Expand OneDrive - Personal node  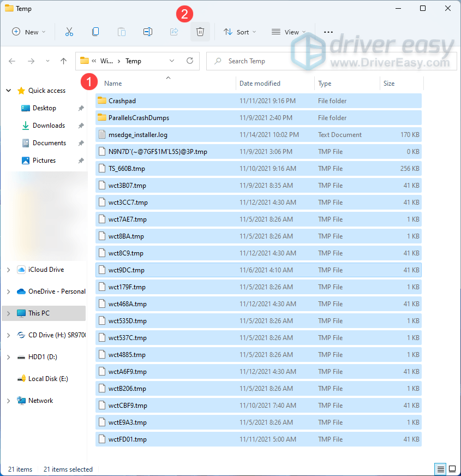[9, 291]
